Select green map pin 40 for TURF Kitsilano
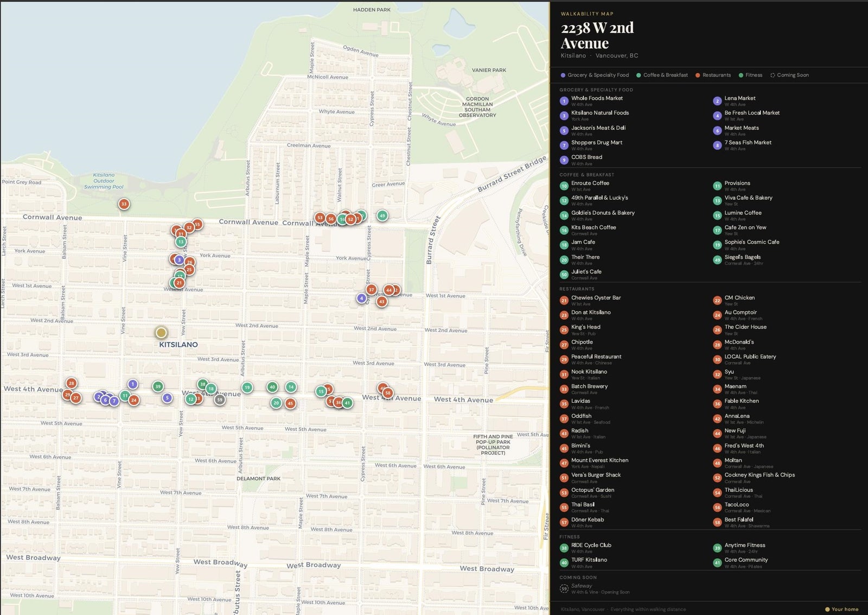Image resolution: width=868 pixels, height=615 pixels. pos(272,387)
